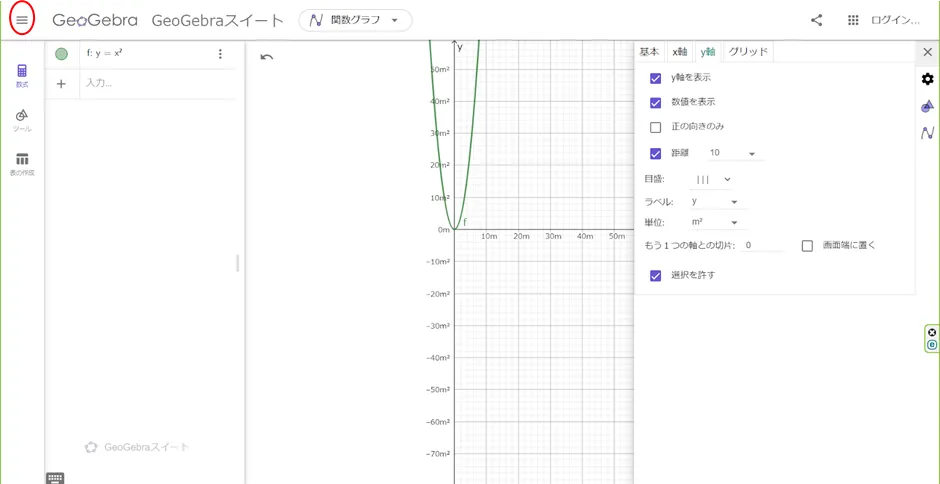The height and width of the screenshot is (484, 940).
Task: Switch to the x軸 tab
Action: (x=680, y=52)
